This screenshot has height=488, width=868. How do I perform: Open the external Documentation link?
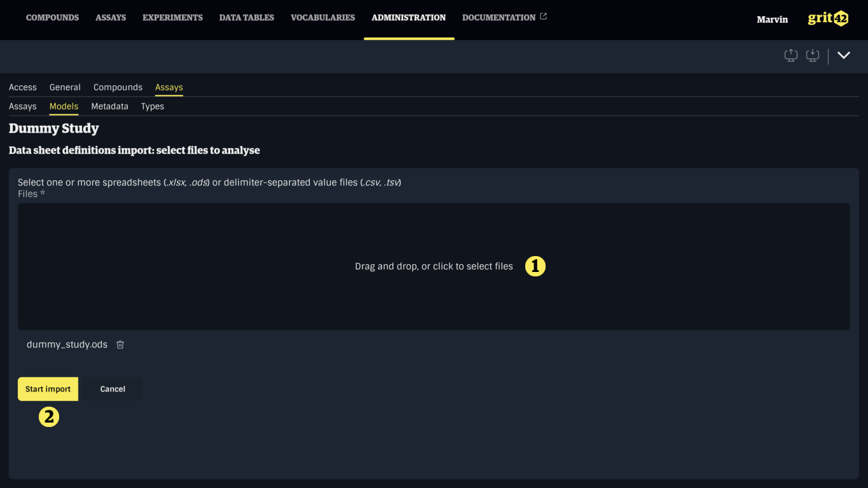pyautogui.click(x=504, y=18)
